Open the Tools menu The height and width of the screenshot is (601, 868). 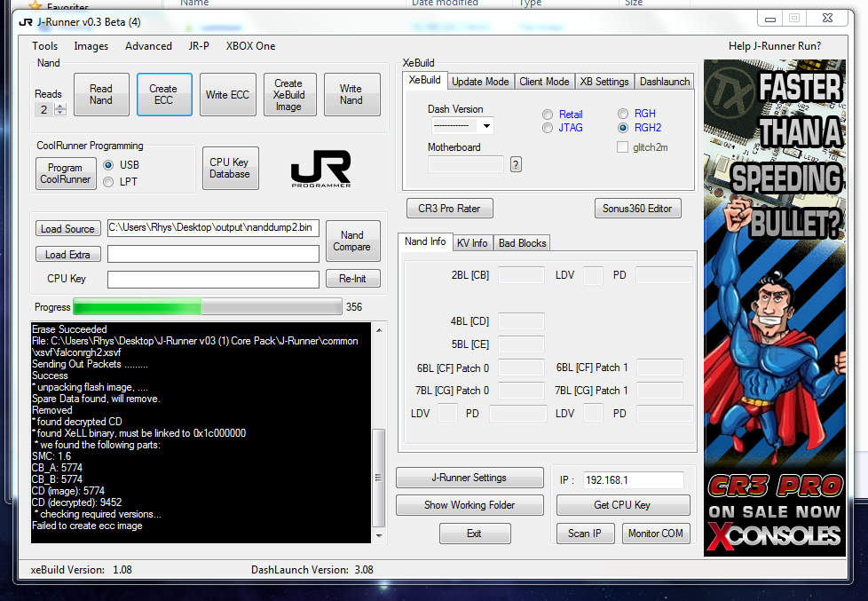45,46
